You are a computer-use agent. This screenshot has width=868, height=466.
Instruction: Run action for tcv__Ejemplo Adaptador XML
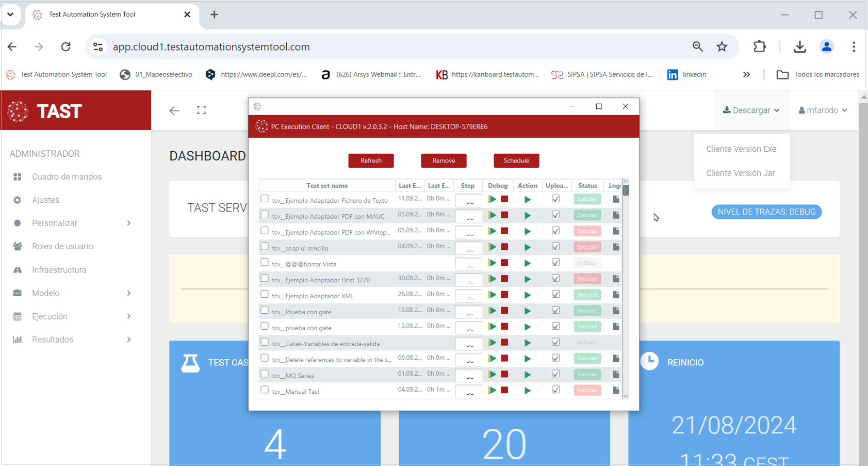coord(527,295)
